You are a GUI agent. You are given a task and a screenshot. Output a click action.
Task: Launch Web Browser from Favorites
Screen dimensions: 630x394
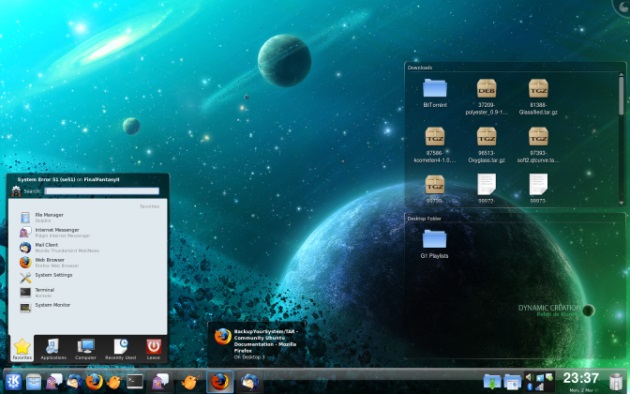49,262
